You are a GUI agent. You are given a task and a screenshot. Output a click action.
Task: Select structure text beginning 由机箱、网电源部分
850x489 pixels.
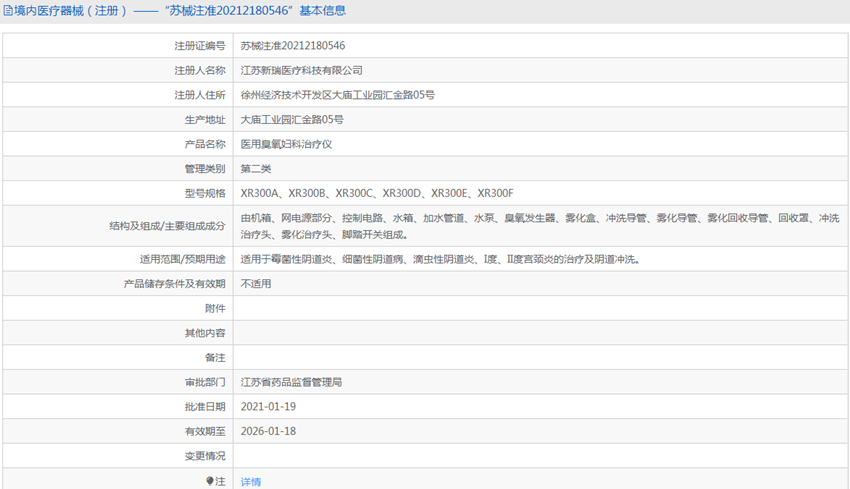click(540, 226)
